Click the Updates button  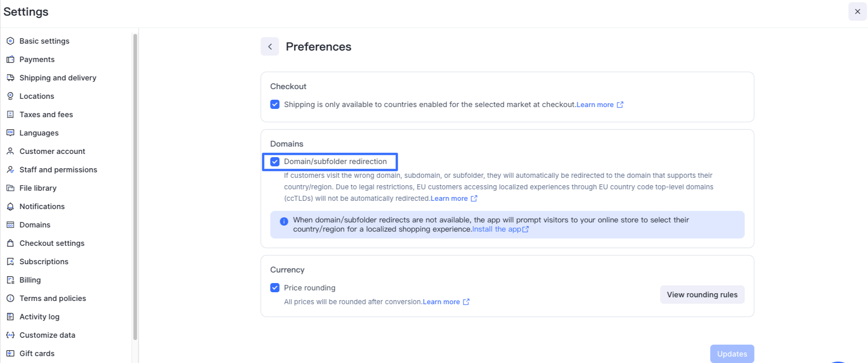732,354
